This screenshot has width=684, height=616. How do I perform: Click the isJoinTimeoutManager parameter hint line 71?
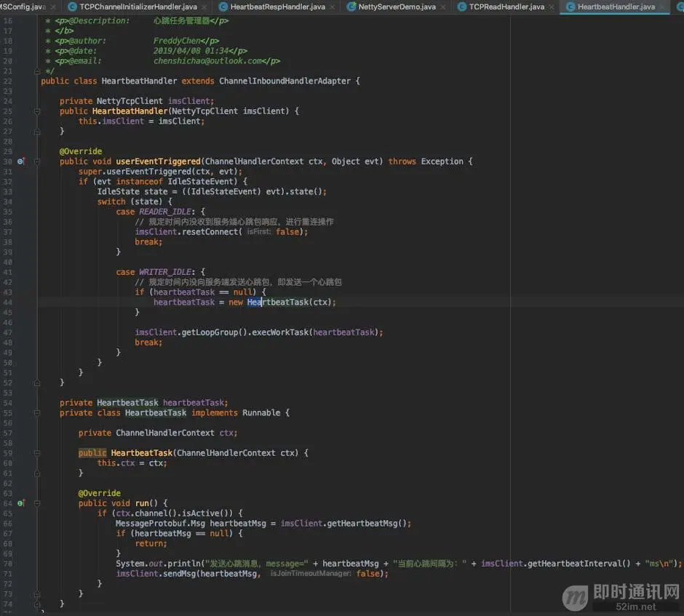pos(311,573)
